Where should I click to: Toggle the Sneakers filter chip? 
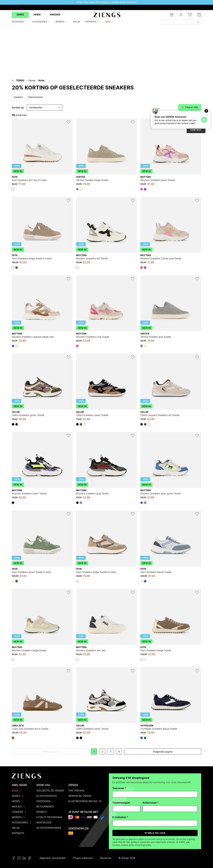pos(18,97)
